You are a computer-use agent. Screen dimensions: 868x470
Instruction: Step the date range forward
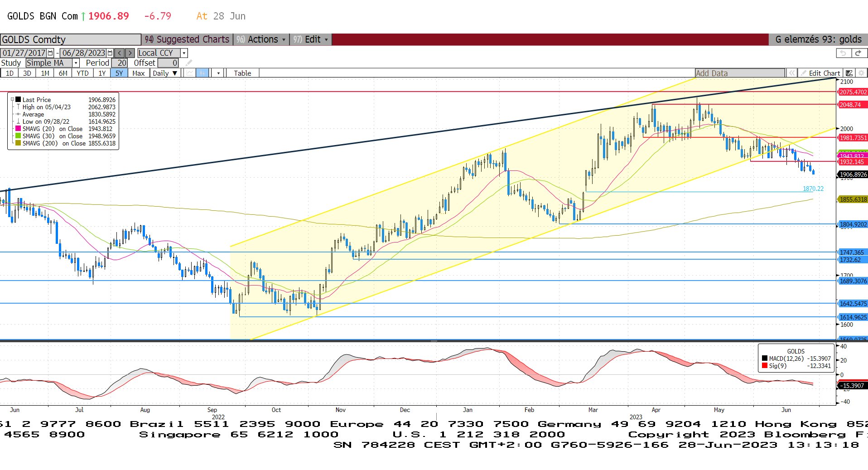pyautogui.click(x=130, y=53)
